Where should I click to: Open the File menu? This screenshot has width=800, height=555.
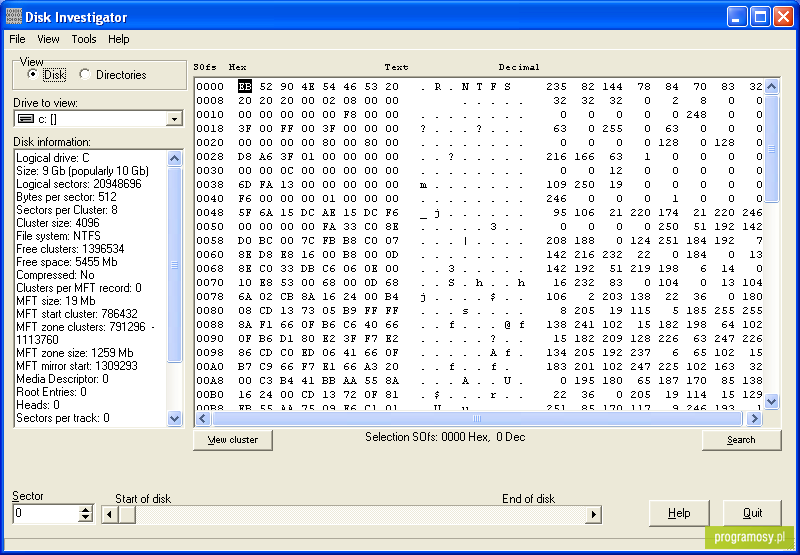(x=17, y=39)
